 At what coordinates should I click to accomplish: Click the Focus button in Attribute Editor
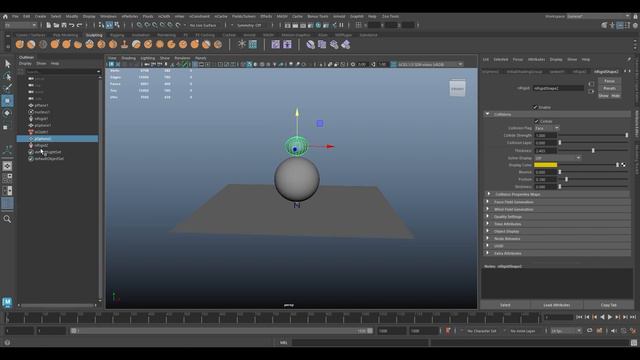609,81
